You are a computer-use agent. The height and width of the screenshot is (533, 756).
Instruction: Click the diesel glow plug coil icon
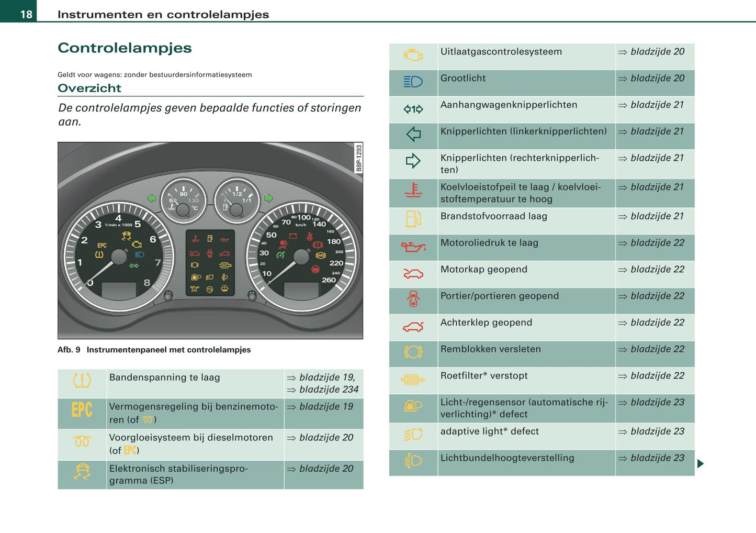pyautogui.click(x=82, y=441)
